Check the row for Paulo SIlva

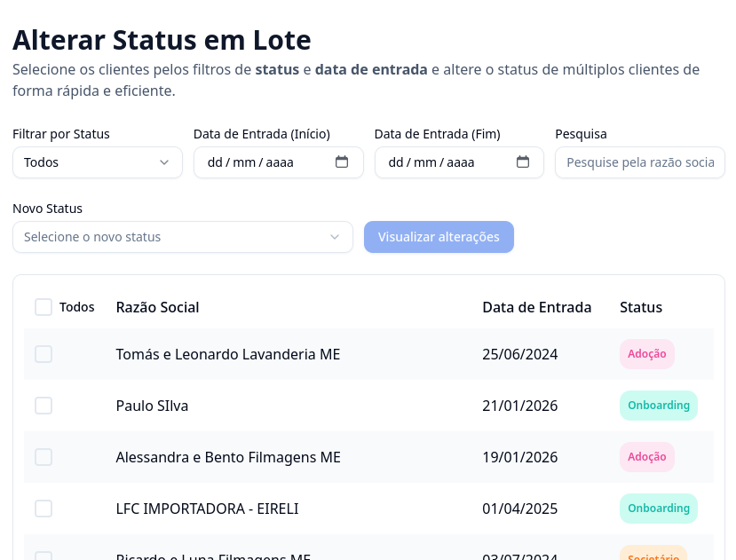[x=44, y=406]
